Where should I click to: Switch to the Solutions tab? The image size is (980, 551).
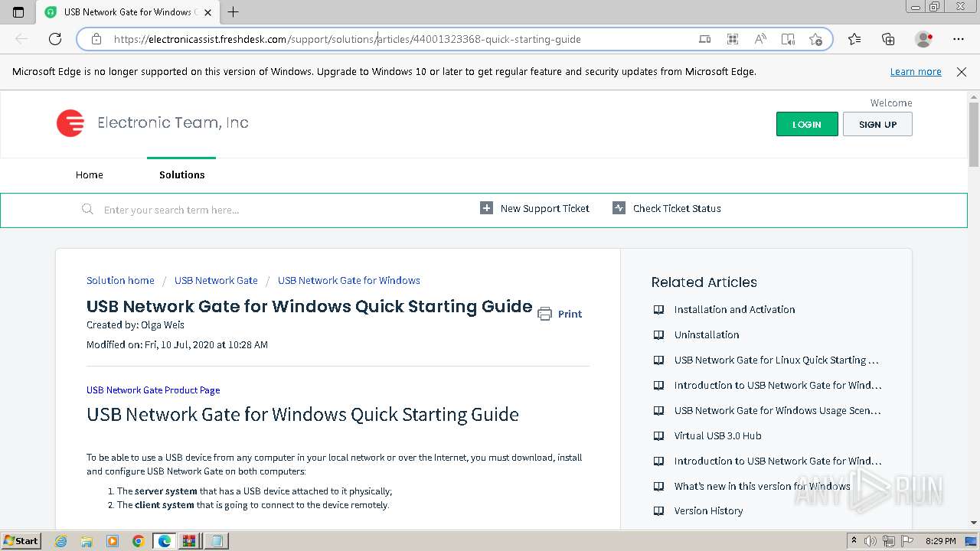click(182, 174)
